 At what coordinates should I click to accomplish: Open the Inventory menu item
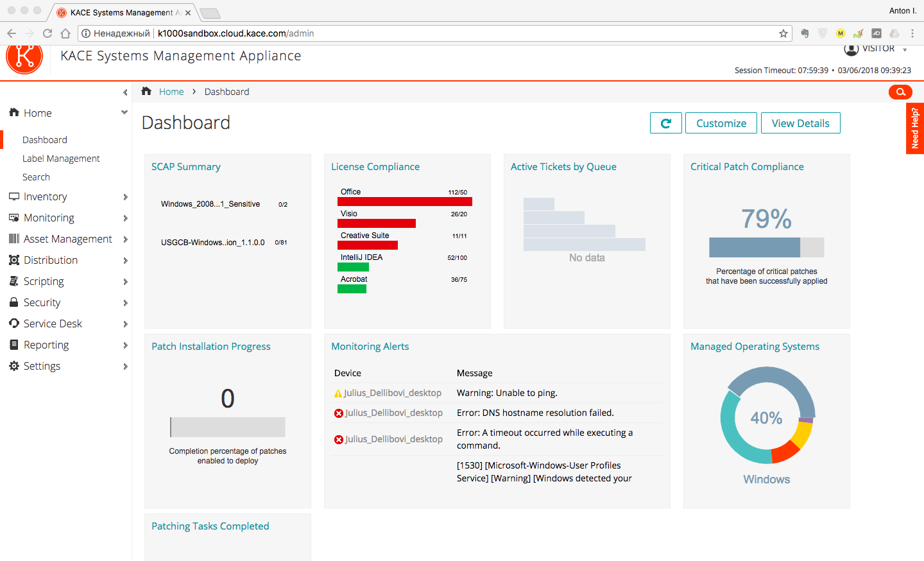coord(45,196)
